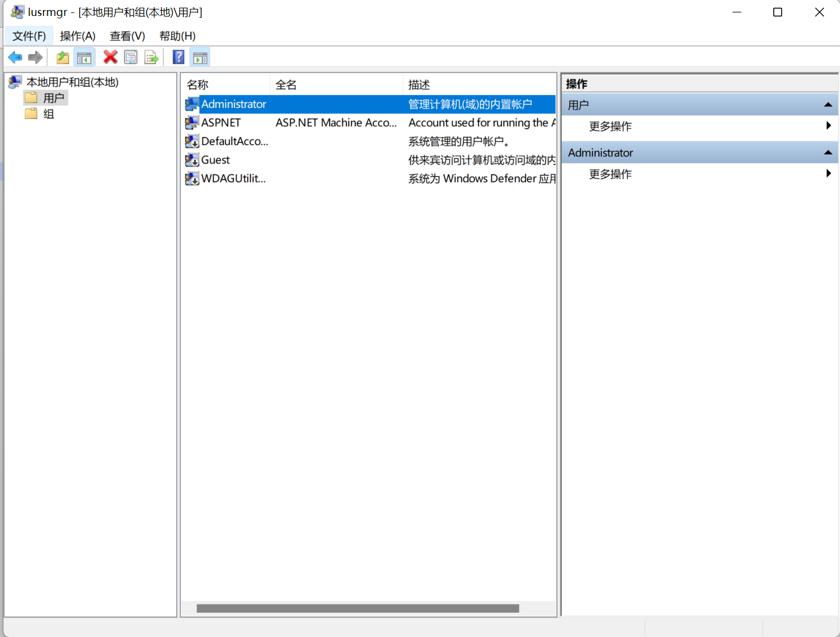
Task: Click the lusrmgr title bar app icon
Action: click(17, 12)
